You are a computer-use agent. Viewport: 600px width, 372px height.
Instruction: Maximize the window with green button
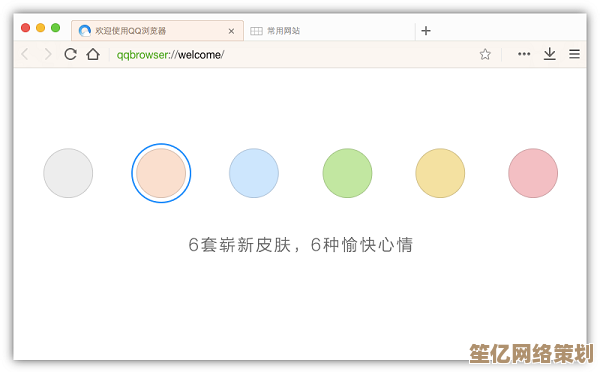(55, 28)
